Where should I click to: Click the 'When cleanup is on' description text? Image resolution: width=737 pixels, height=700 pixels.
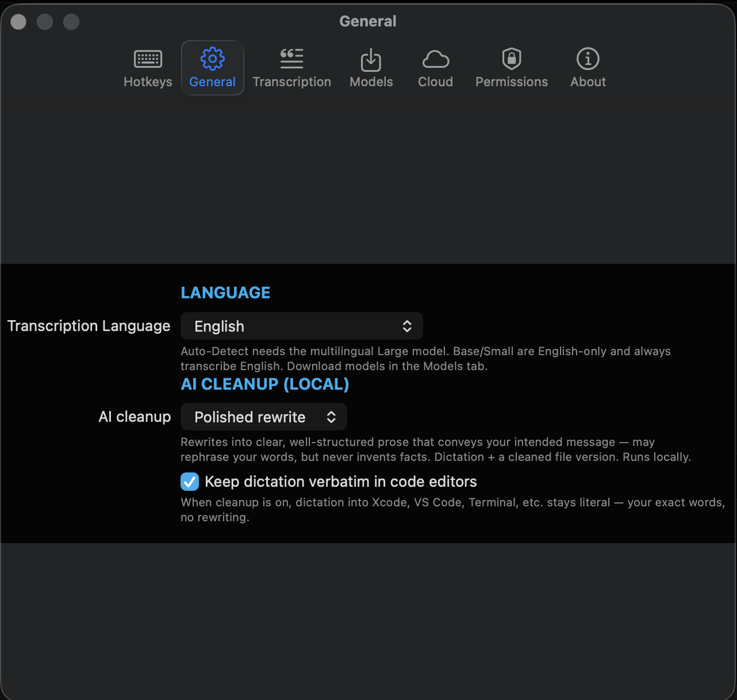(x=453, y=510)
